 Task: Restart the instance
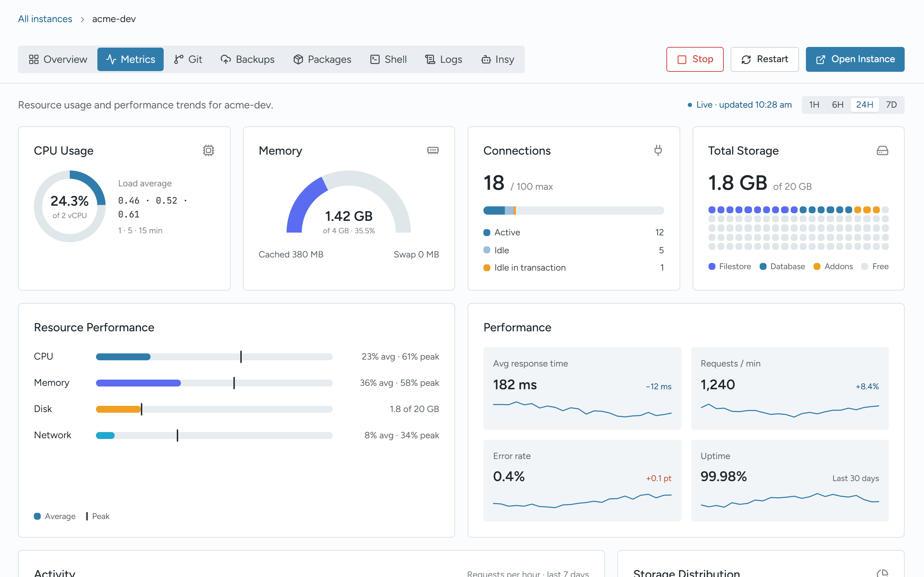point(764,59)
